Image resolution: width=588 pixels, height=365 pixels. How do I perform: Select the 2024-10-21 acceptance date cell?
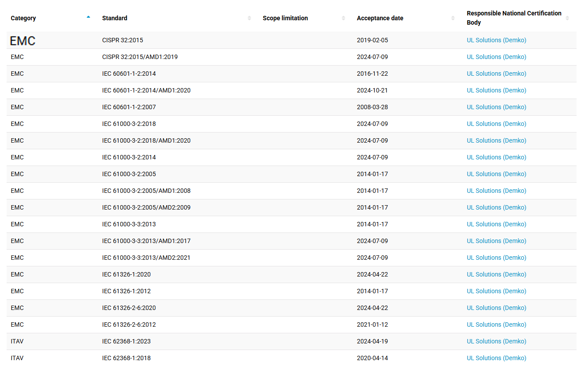pos(372,90)
